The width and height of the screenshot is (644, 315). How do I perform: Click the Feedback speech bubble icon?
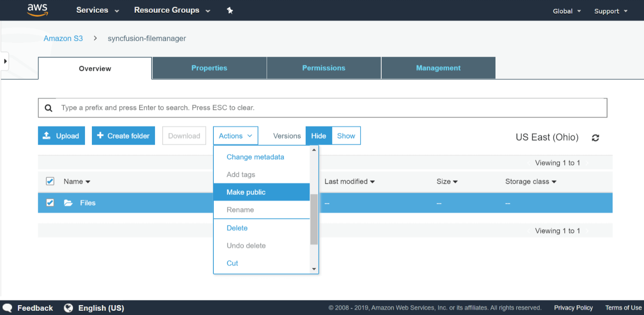click(x=7, y=308)
